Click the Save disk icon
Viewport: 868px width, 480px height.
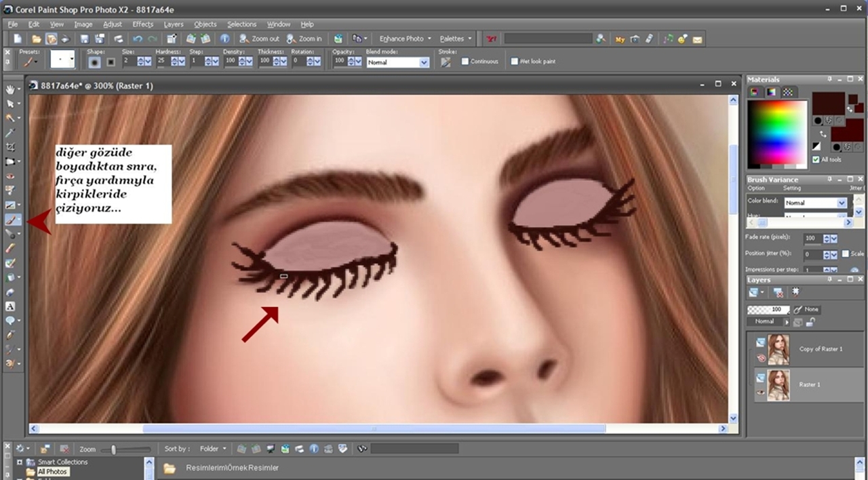click(85, 39)
